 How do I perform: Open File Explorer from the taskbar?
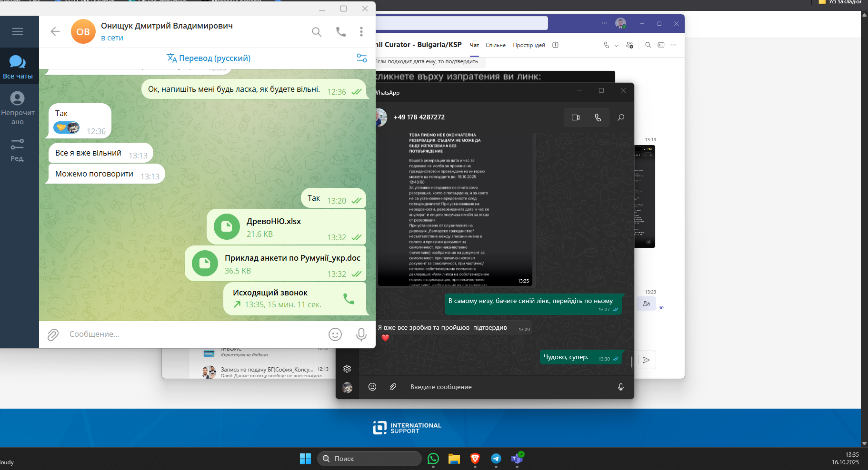pos(454,459)
